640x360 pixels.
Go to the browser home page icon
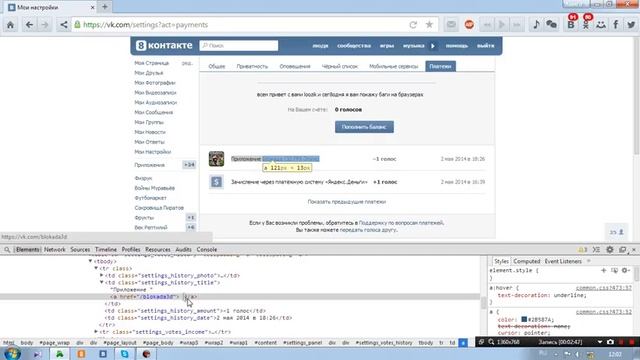click(x=10, y=24)
